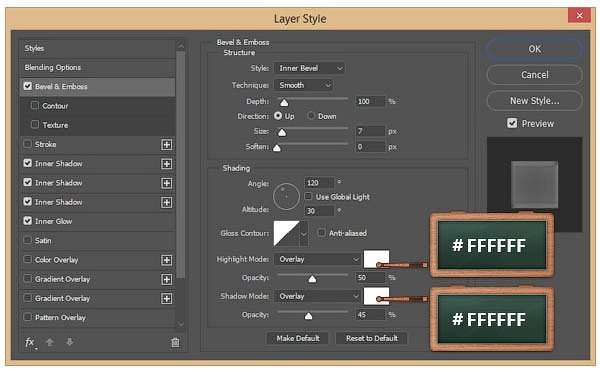Select the Down direction radio button
Image resolution: width=600 pixels, height=372 pixels.
pos(311,116)
